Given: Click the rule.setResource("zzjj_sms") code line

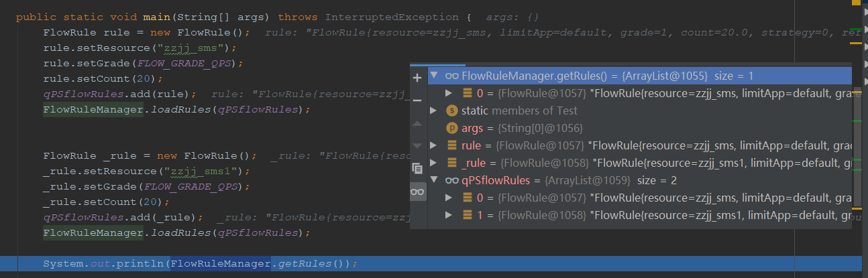Looking at the screenshot, I should pos(140,48).
